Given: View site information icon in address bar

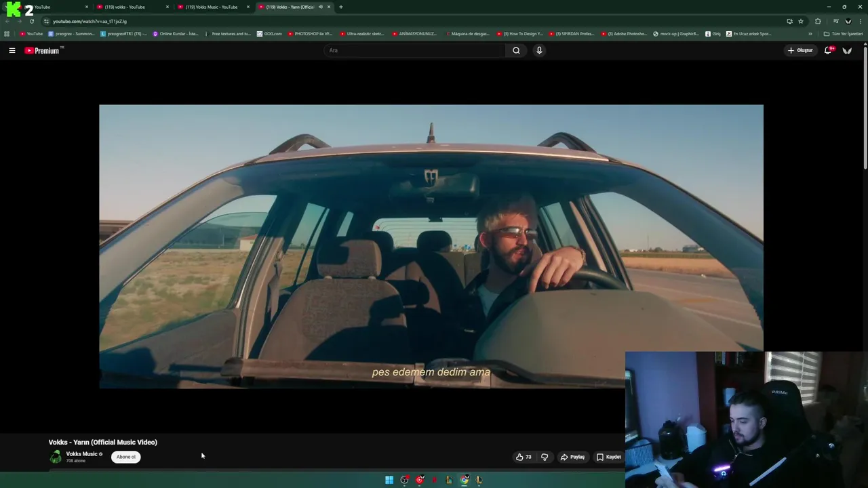Looking at the screenshot, I should coord(46,21).
